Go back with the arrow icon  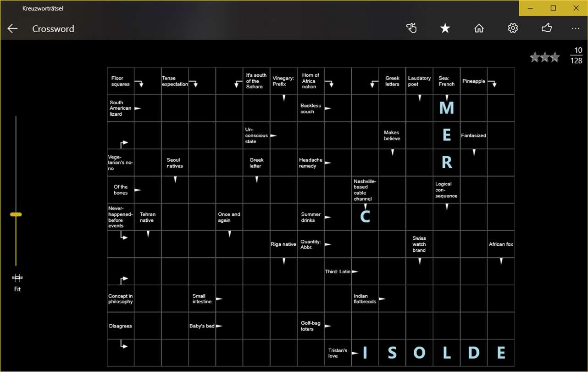click(x=12, y=28)
